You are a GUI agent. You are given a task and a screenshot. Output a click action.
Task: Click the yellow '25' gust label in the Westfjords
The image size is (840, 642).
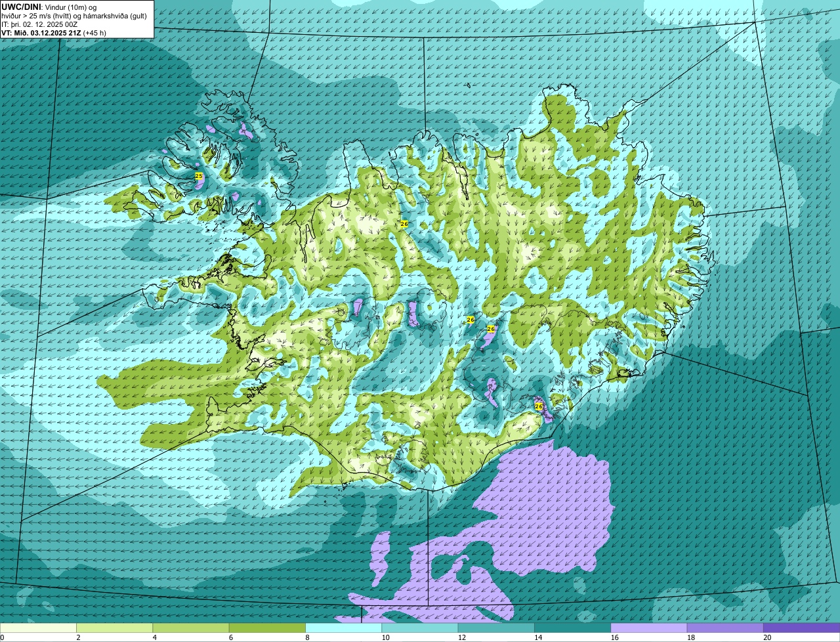(x=199, y=176)
